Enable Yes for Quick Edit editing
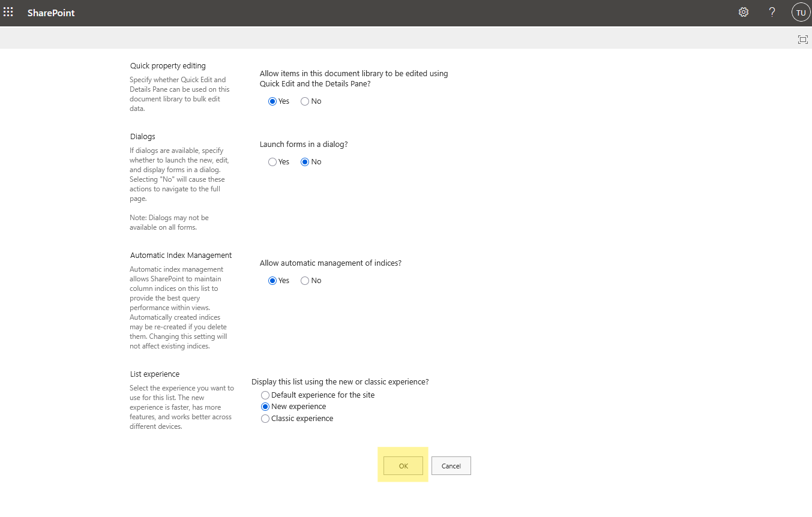 pos(272,101)
